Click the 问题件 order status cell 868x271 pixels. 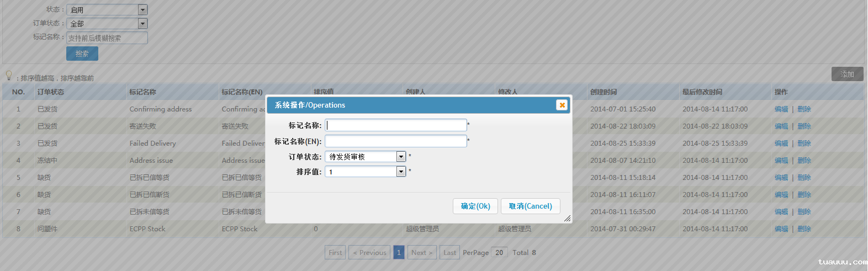(x=47, y=229)
